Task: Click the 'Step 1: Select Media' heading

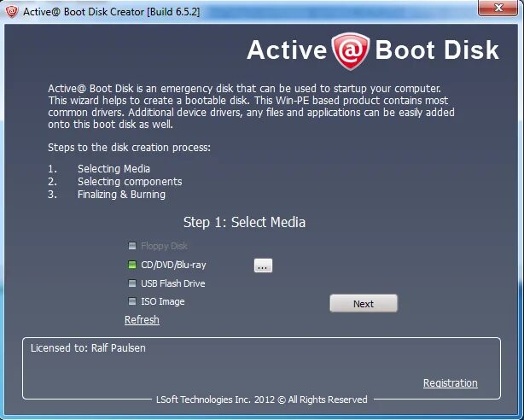Action: (244, 222)
